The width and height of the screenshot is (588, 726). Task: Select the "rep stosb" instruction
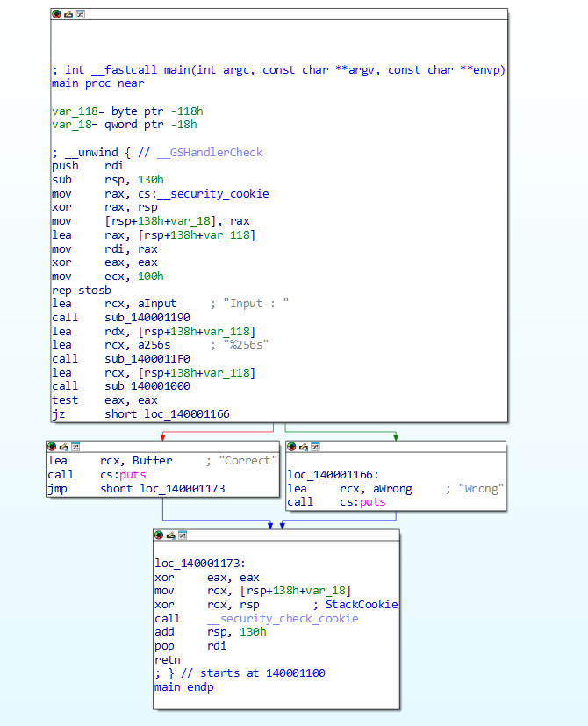[x=82, y=291]
